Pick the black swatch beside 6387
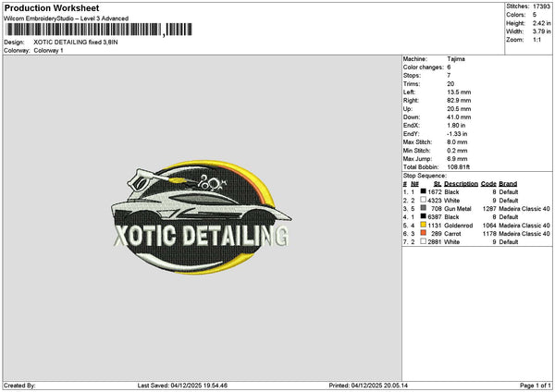The height and width of the screenshot is (392, 555). 424,216
